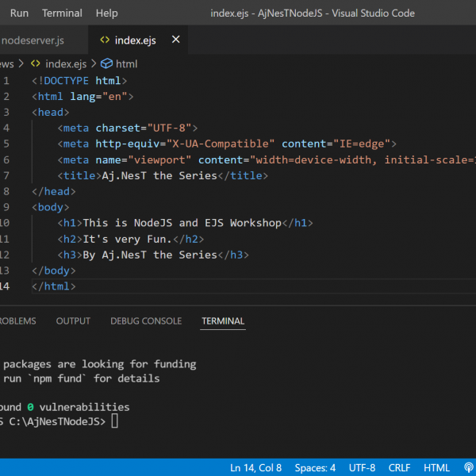The image size is (476, 476).
Task: Close the index.ejs editor tab
Action: pyautogui.click(x=175, y=40)
